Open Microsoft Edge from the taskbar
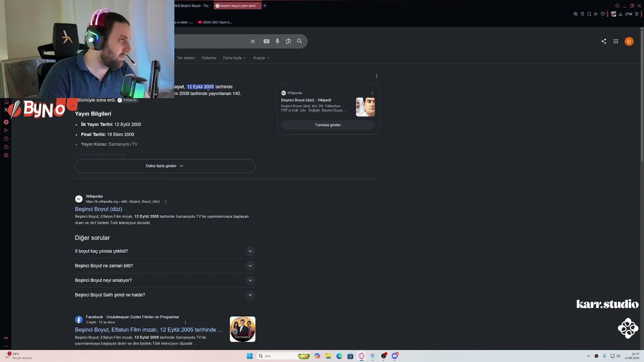Viewport: 644px width, 362px height. tap(339, 356)
